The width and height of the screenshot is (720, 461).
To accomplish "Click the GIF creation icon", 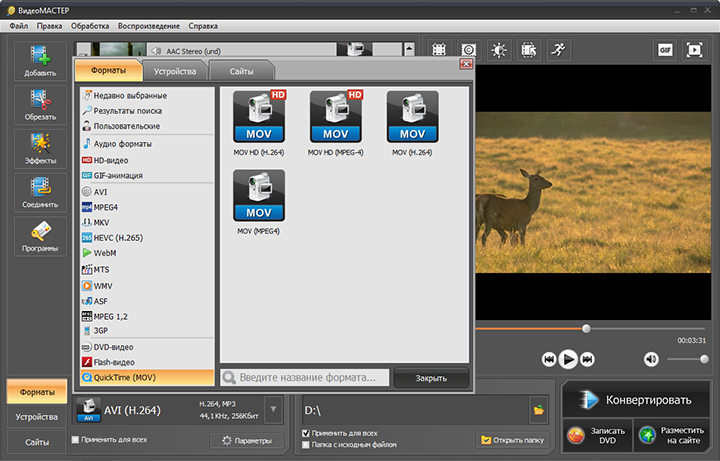I will [666, 49].
